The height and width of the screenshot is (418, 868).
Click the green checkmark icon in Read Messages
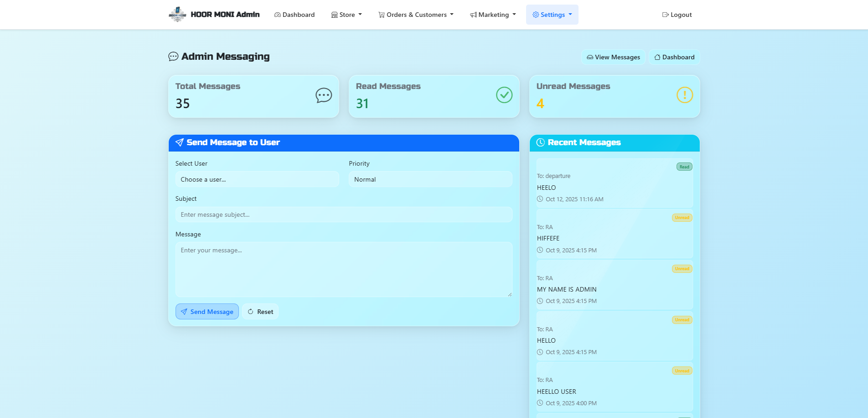coord(504,95)
